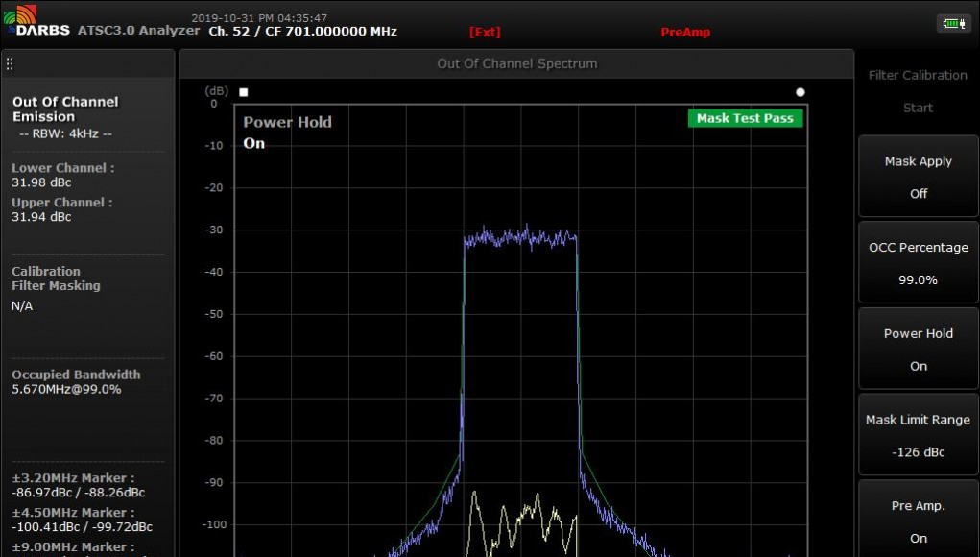Click the dotted grip handle above the left panel

(x=10, y=63)
